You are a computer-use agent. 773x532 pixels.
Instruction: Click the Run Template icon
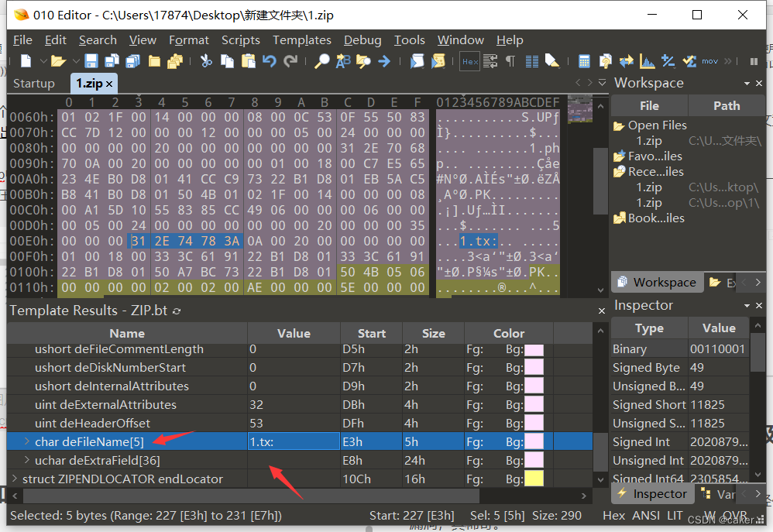pyautogui.click(x=438, y=61)
